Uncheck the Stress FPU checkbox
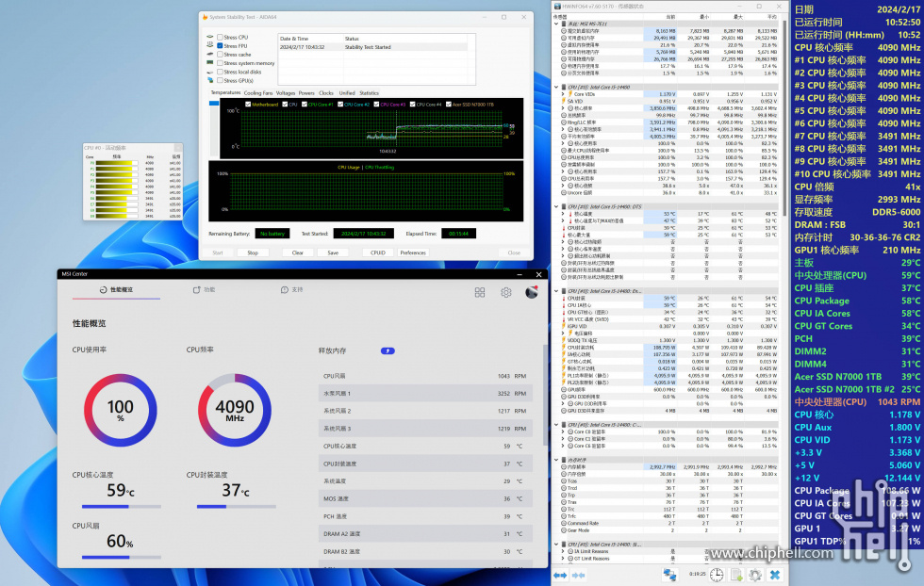924x586 pixels. click(220, 45)
